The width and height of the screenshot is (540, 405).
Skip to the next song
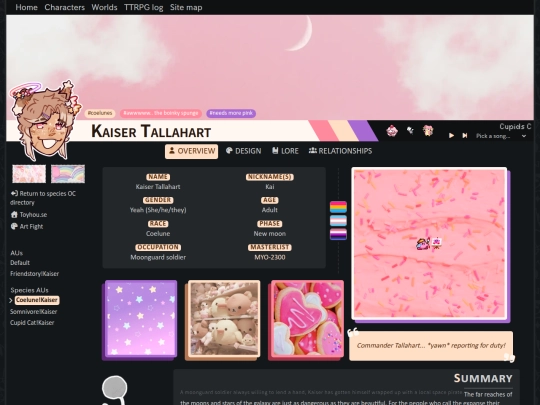coord(465,136)
